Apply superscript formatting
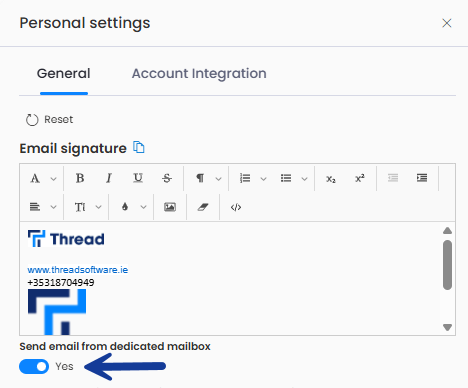Viewport: 468px width, 388px height. pyautogui.click(x=360, y=178)
